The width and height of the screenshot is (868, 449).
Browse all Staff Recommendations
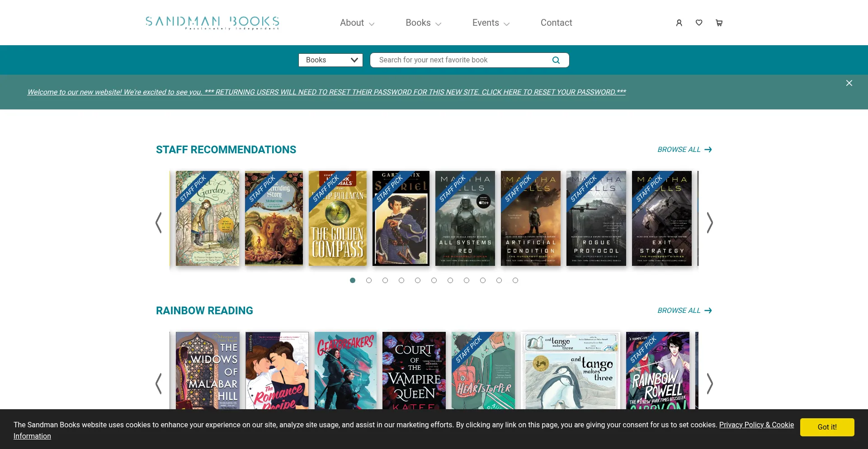pos(684,150)
